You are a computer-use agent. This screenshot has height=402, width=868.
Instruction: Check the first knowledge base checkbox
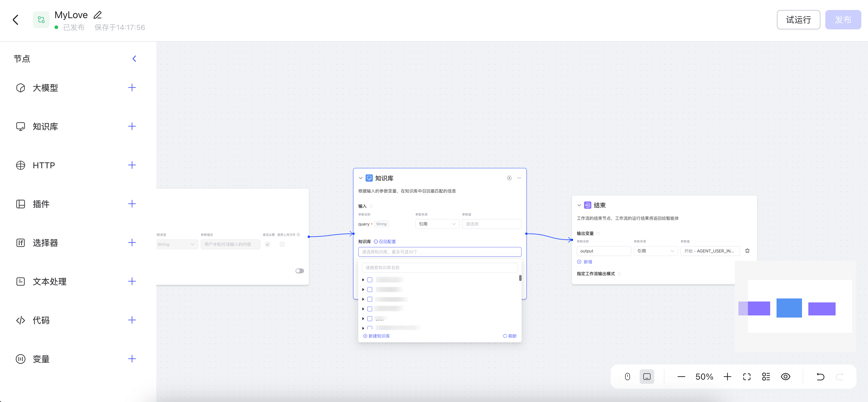pyautogui.click(x=369, y=280)
